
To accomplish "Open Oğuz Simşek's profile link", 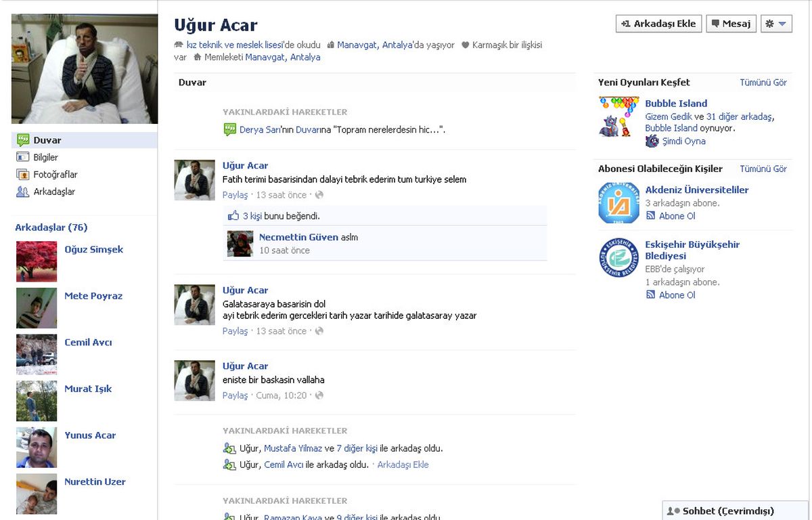I will [x=94, y=249].
